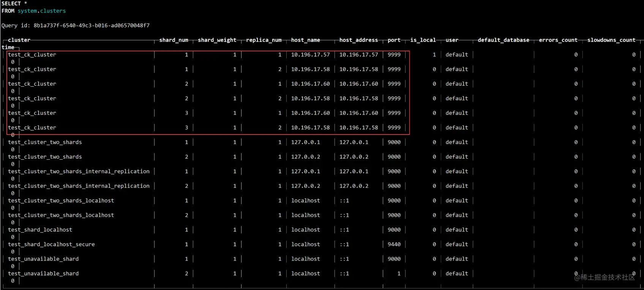The width and height of the screenshot is (644, 290).
Task: Click the shard_num column header
Action: tap(174, 40)
